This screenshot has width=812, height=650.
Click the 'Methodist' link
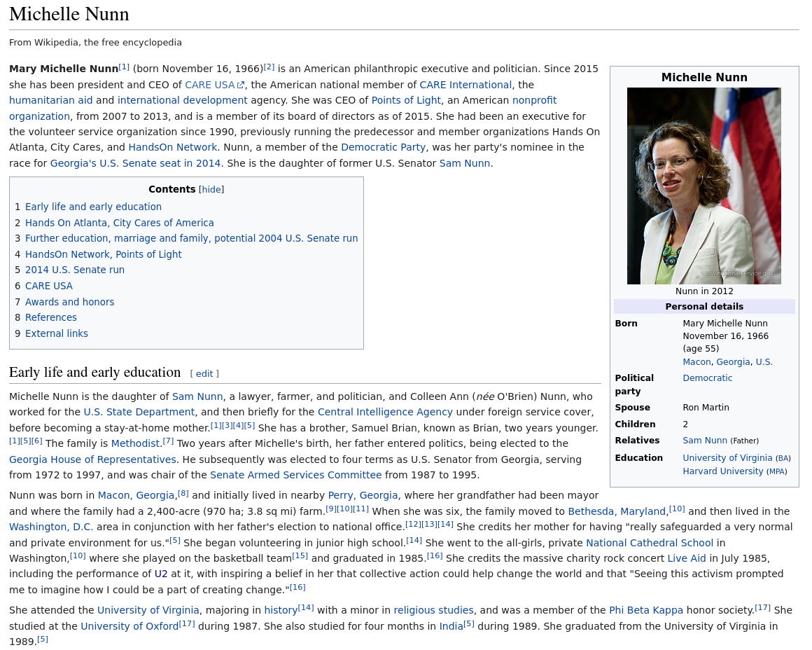(135, 444)
